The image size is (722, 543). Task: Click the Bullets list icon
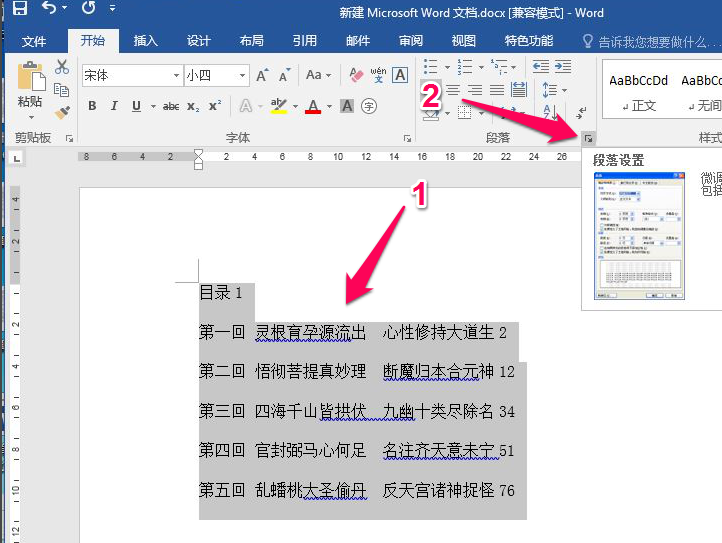(430, 67)
